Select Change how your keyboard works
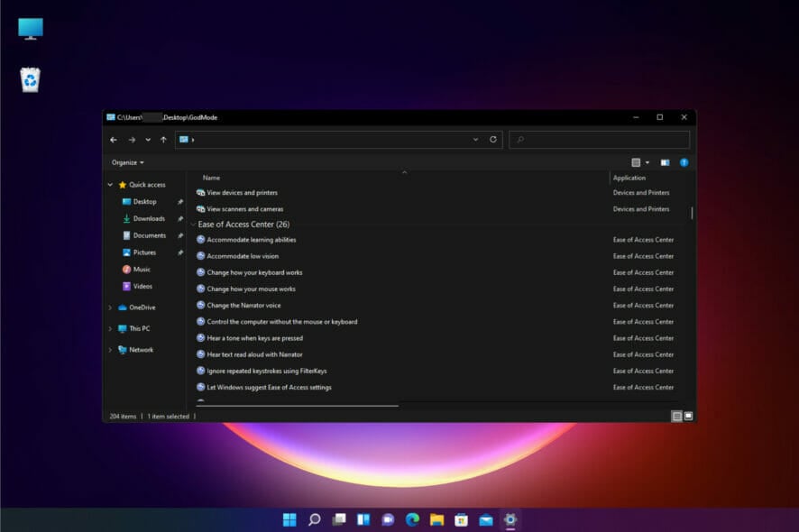This screenshot has width=799, height=532. click(254, 272)
